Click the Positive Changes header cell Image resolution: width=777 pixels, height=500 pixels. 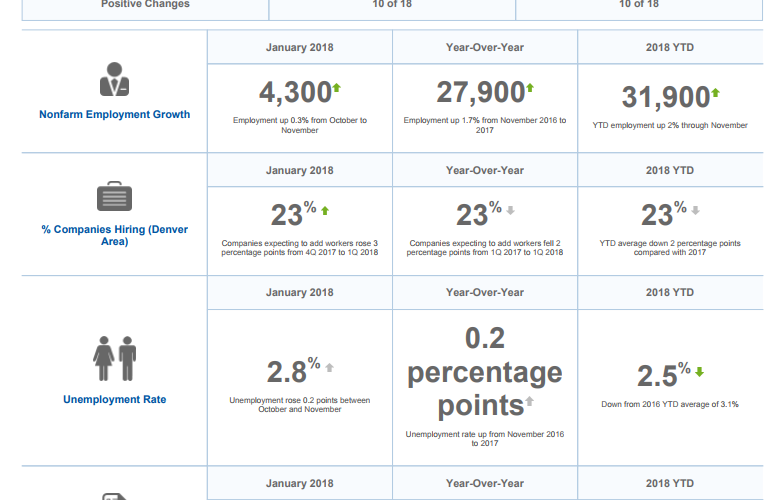pos(145,5)
